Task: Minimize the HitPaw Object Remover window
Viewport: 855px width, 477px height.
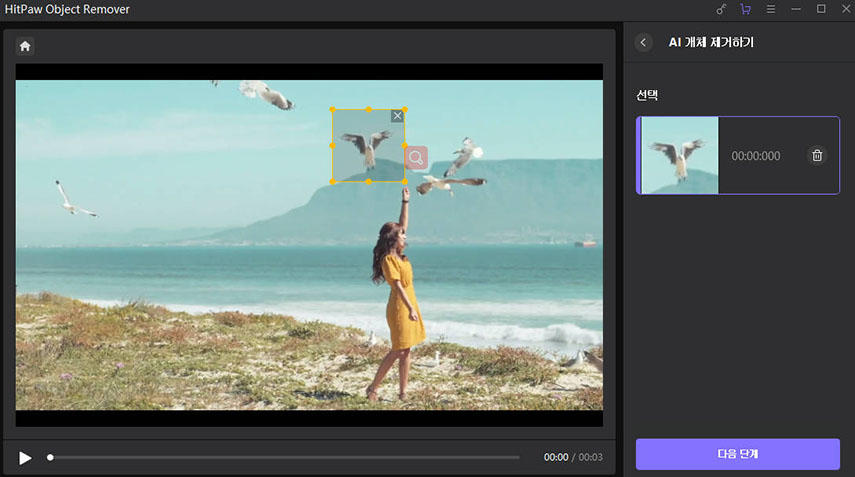Action: (x=796, y=9)
